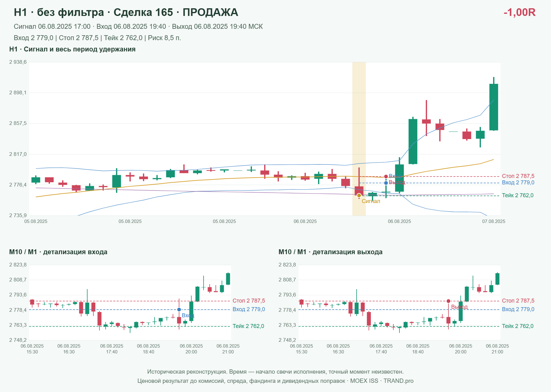The image size is (551, 392).
Task: Click the red 'Выход' marker dot in exit chart
Action: [x=448, y=301]
